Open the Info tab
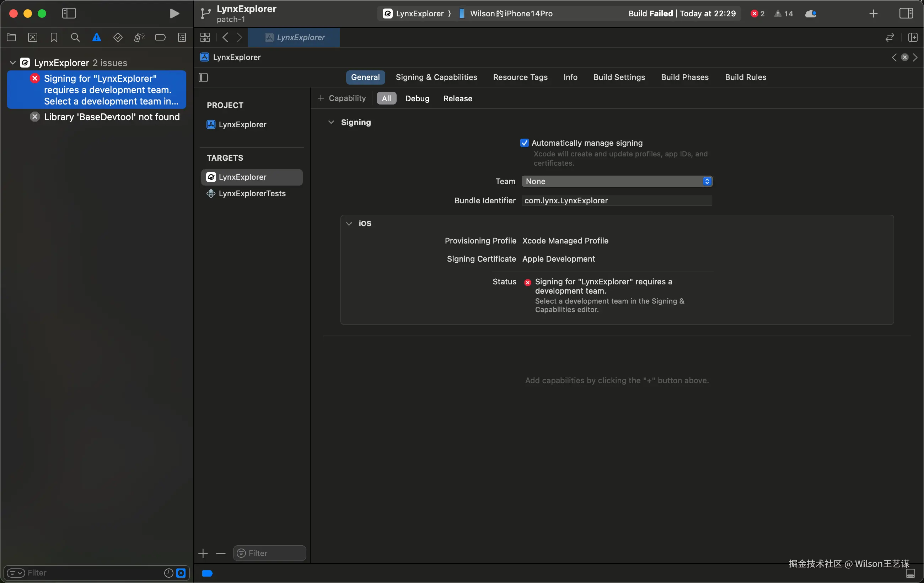Screen dimensions: 924x583 tap(570, 77)
